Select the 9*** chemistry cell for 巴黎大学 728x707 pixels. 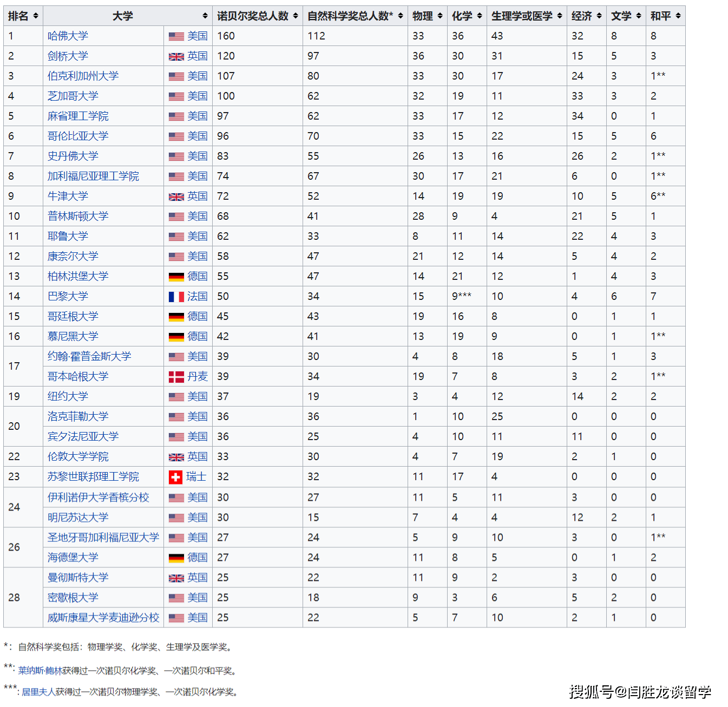467,296
